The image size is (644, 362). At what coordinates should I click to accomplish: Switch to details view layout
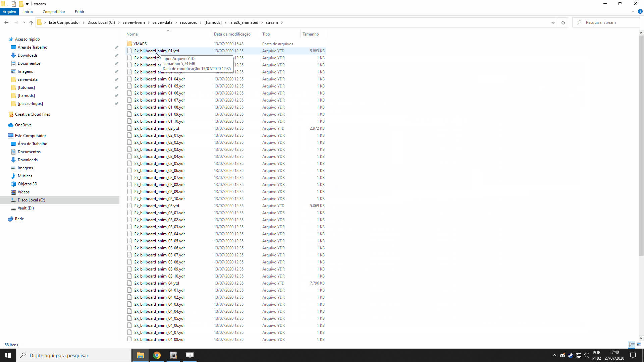coord(632,345)
